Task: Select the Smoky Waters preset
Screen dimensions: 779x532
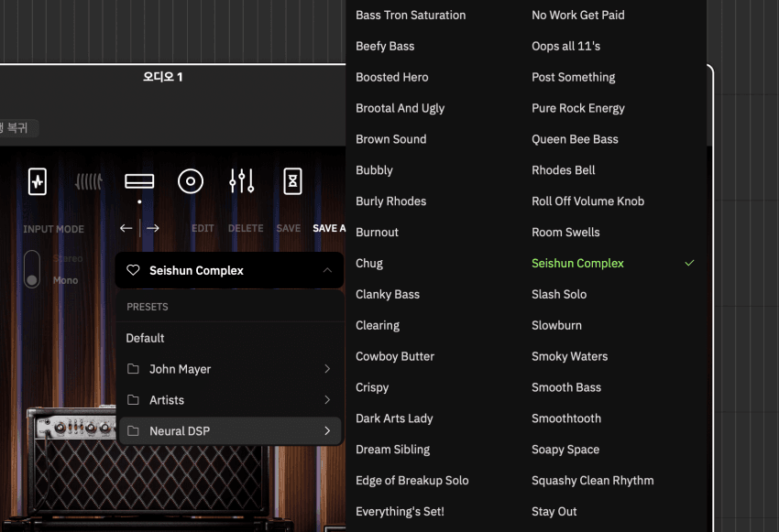Action: tap(569, 356)
